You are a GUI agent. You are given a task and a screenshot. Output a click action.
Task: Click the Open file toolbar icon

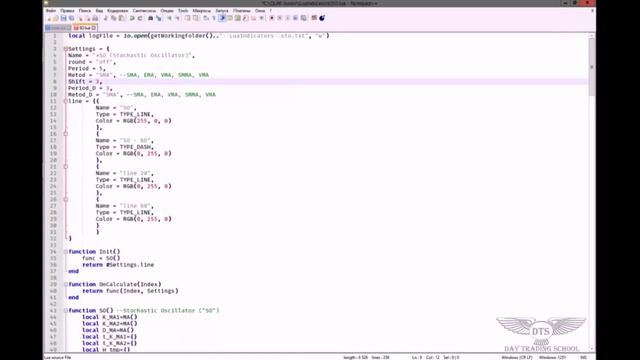pyautogui.click(x=56, y=18)
